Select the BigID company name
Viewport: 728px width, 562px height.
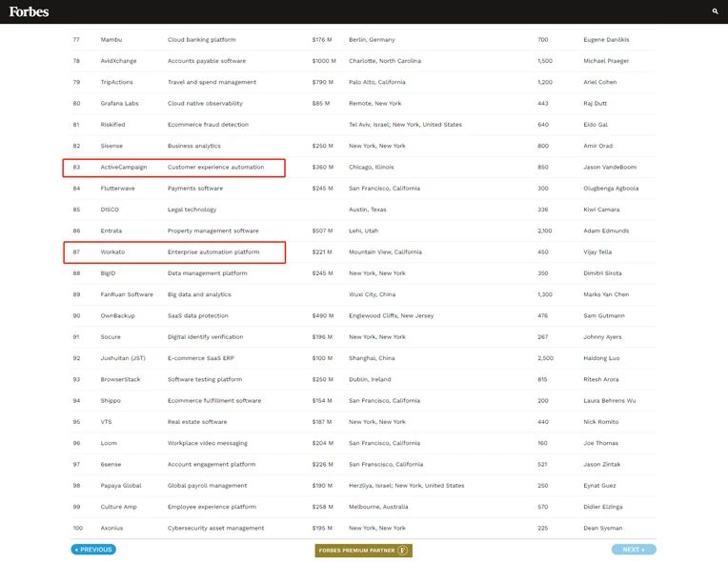click(108, 273)
